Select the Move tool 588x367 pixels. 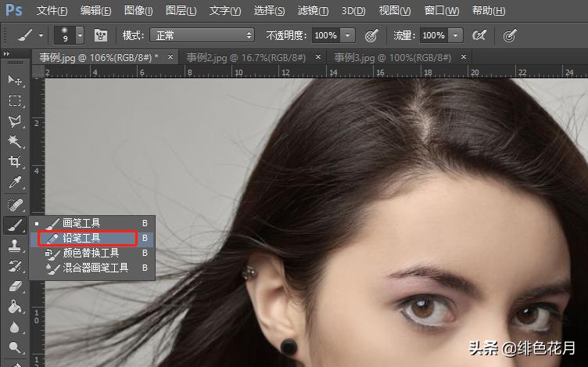[15, 80]
